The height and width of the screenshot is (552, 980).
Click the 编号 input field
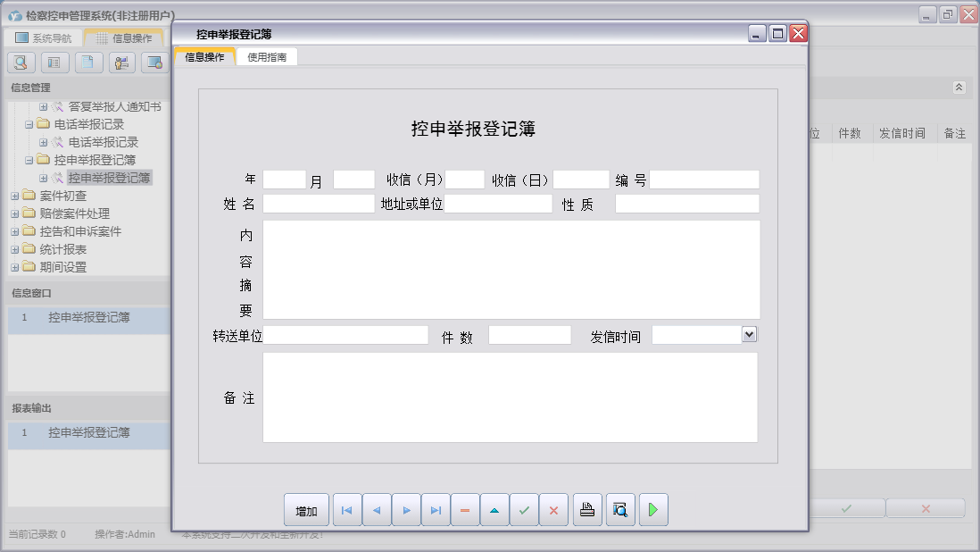pyautogui.click(x=704, y=180)
